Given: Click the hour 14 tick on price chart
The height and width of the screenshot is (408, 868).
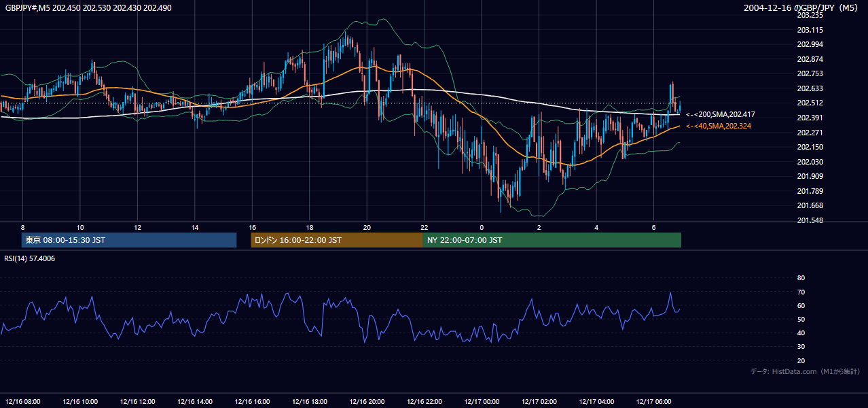Looking at the screenshot, I should click(x=195, y=227).
